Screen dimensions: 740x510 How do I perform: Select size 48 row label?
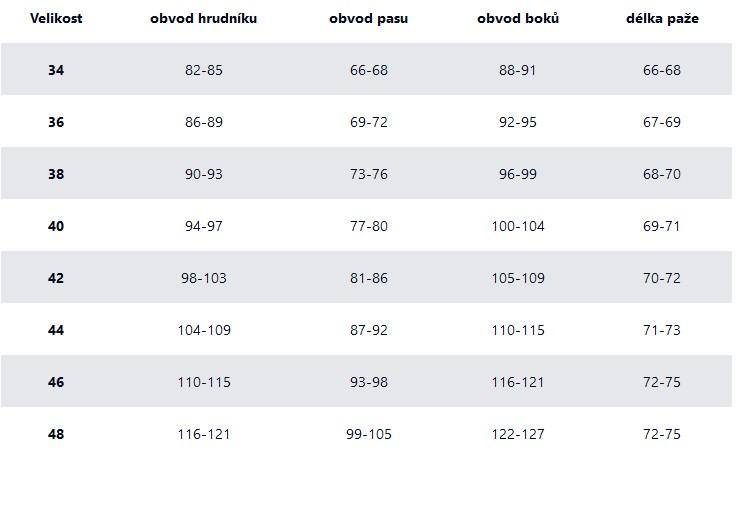[56, 434]
